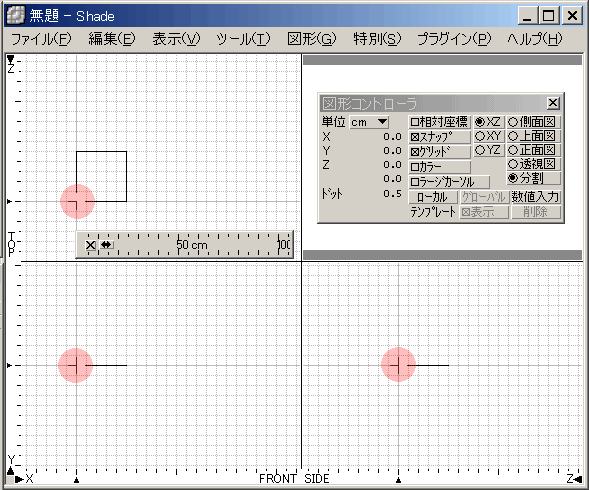
Task: Enable the 相対座標 checkbox
Action: coord(439,122)
